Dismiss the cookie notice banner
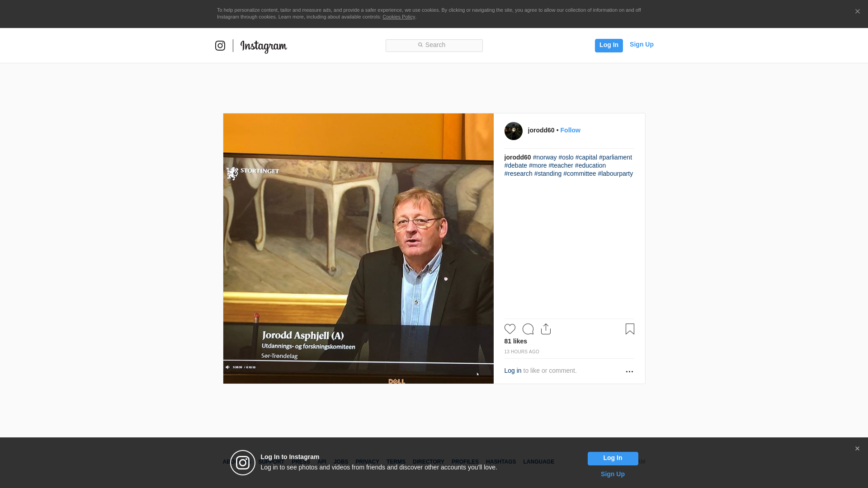 (857, 12)
